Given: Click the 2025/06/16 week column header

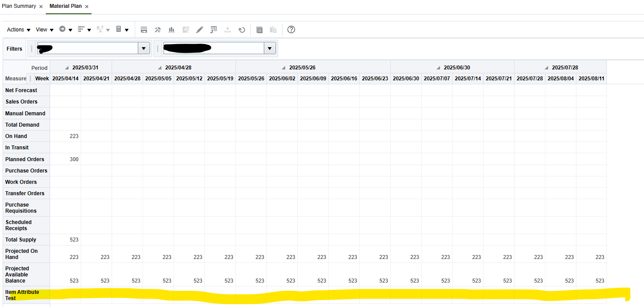Looking at the screenshot, I should pos(344,79).
